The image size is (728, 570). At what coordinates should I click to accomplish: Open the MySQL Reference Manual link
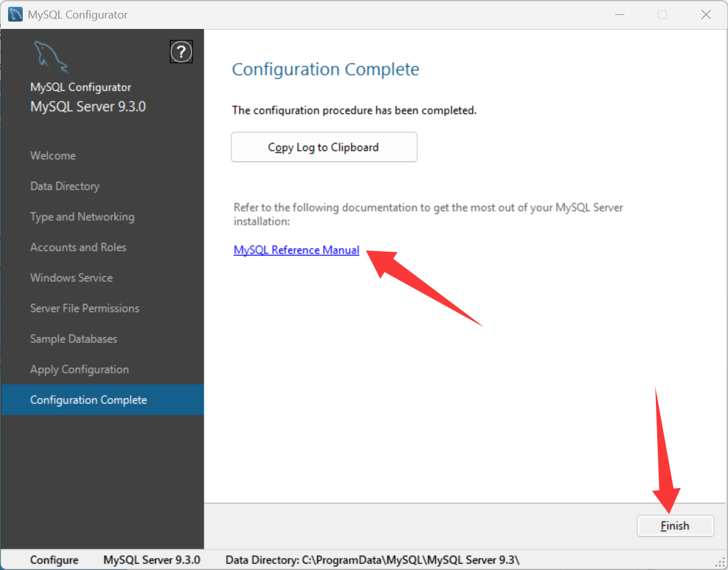pos(297,250)
